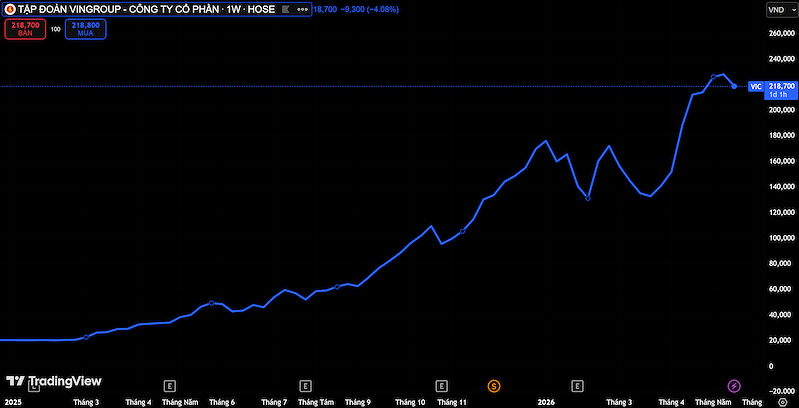Viewport: 799px width, 408px height.
Task: Click the 120,000 price axis label
Action: (x=781, y=212)
